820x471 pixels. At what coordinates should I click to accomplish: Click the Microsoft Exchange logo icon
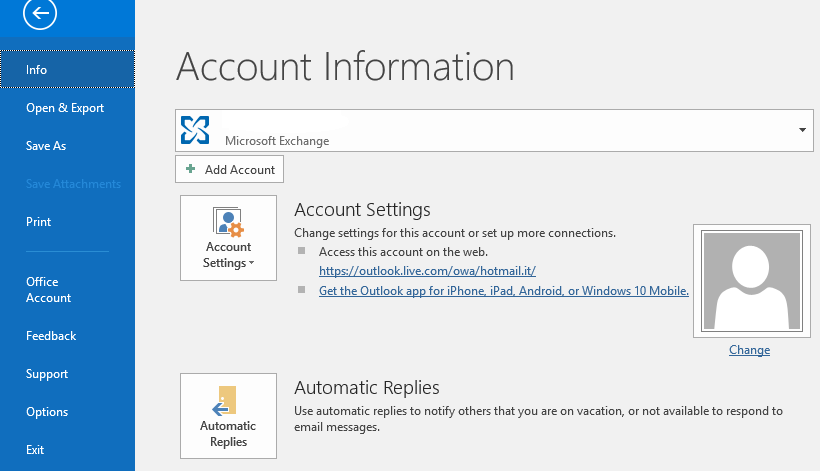tap(195, 130)
